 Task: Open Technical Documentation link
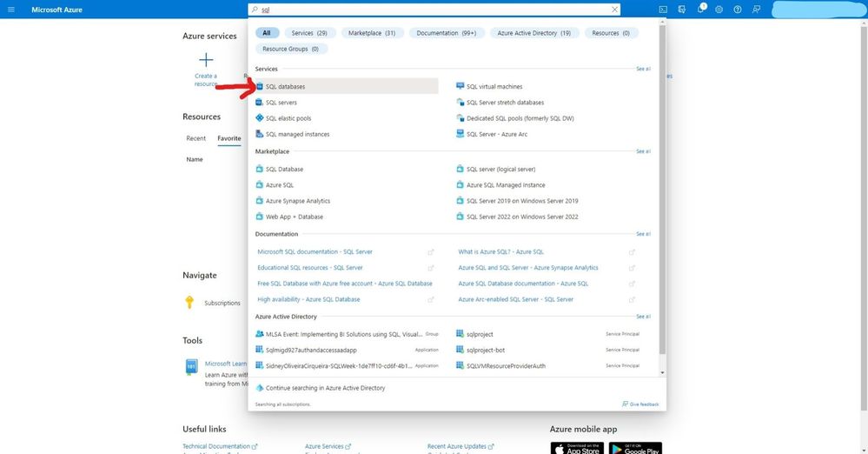tap(220, 446)
